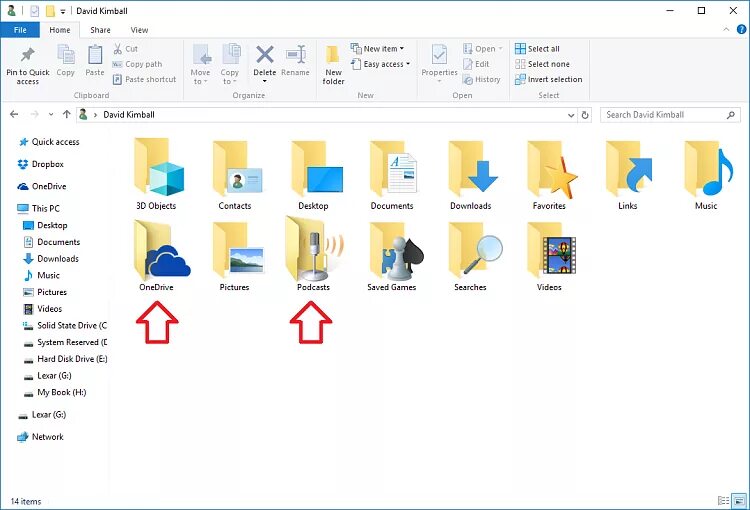
Task: Select OneDrive in navigation pane
Action: pyautogui.click(x=42, y=187)
